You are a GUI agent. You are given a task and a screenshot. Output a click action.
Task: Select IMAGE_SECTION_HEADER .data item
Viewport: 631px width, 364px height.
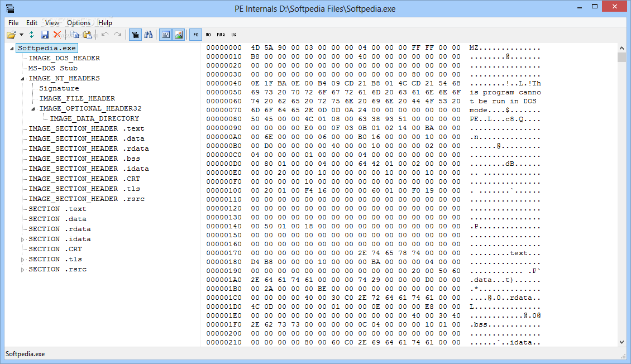tap(86, 139)
